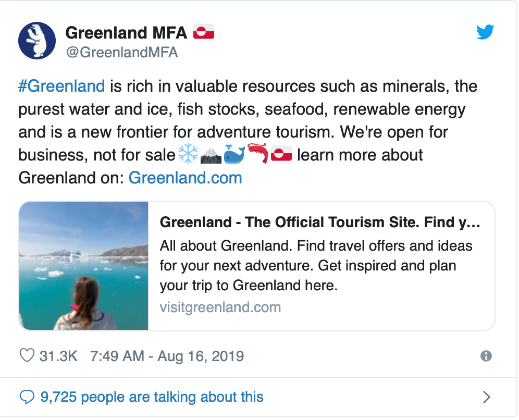Open the #Greenland hashtag

pos(61,87)
